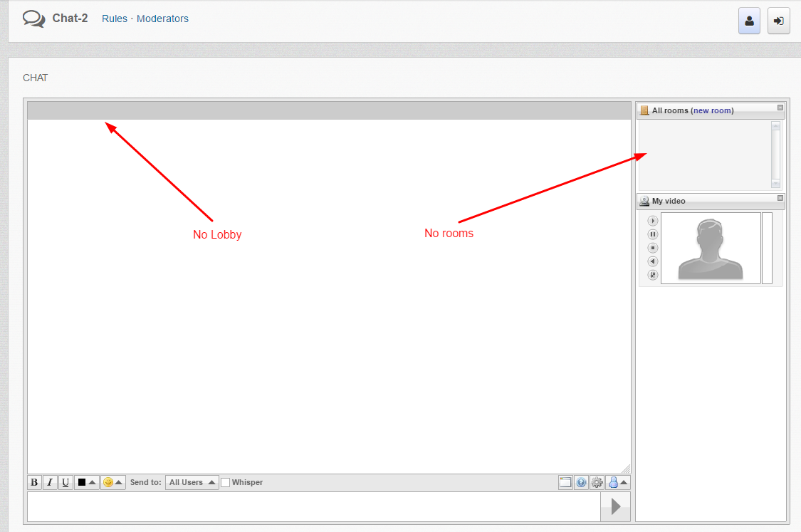Stop the video with the stop button
The image size is (801, 532).
pos(652,248)
